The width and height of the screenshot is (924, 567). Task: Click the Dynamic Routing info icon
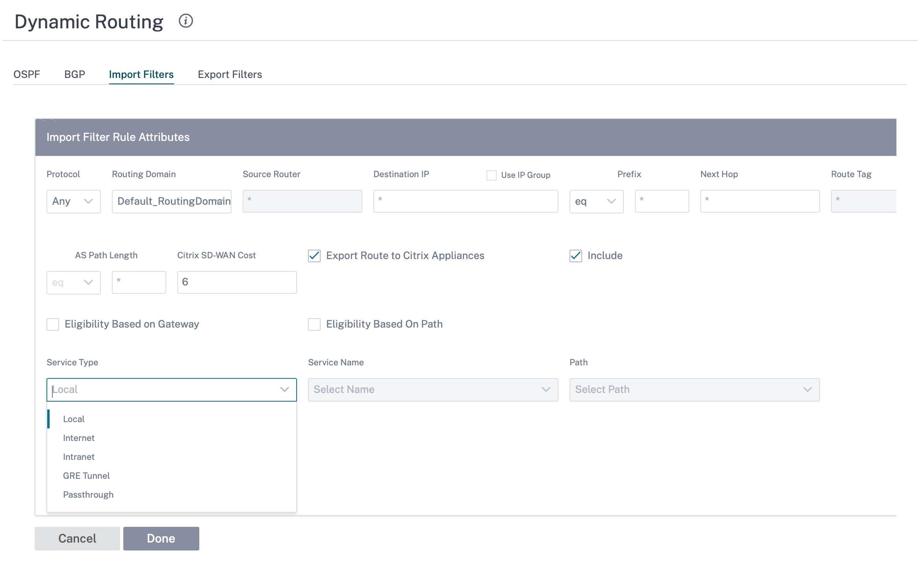point(186,21)
